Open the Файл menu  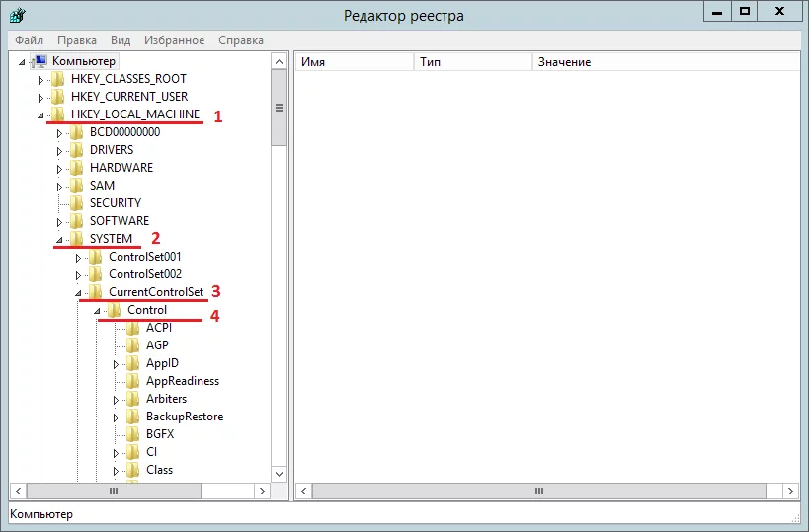(29, 40)
